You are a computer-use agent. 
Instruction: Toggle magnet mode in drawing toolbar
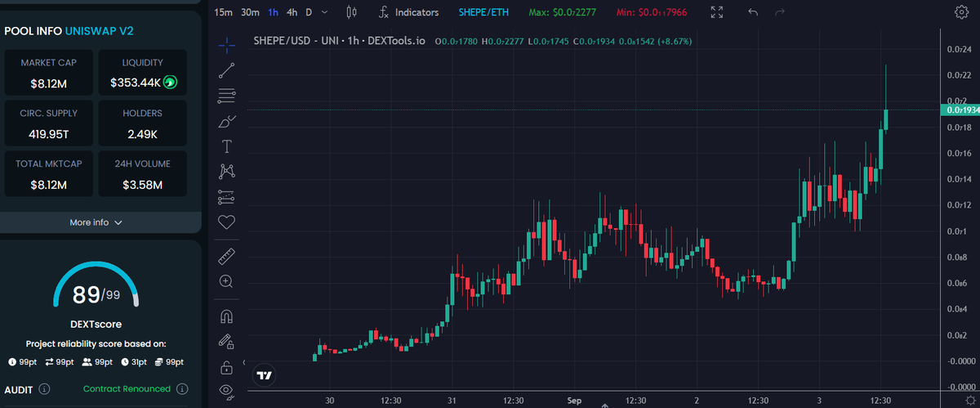click(x=226, y=316)
